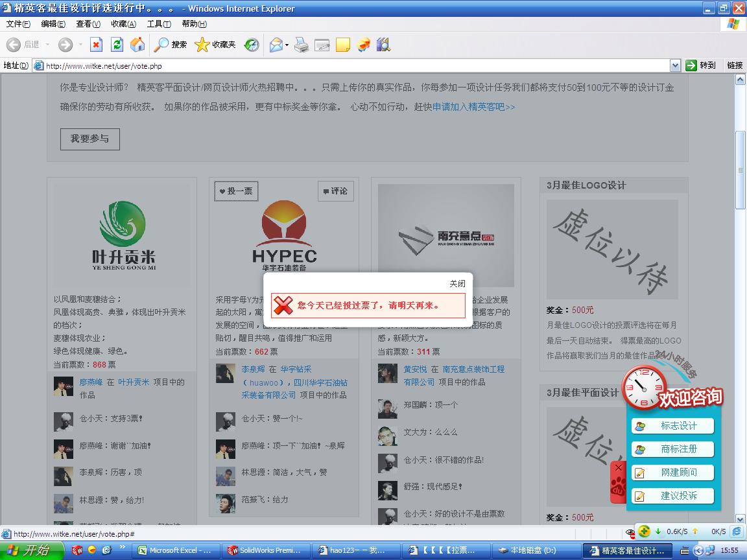Expand the Mail button dropdown arrow
Image resolution: width=747 pixels, height=560 pixels.
click(287, 45)
